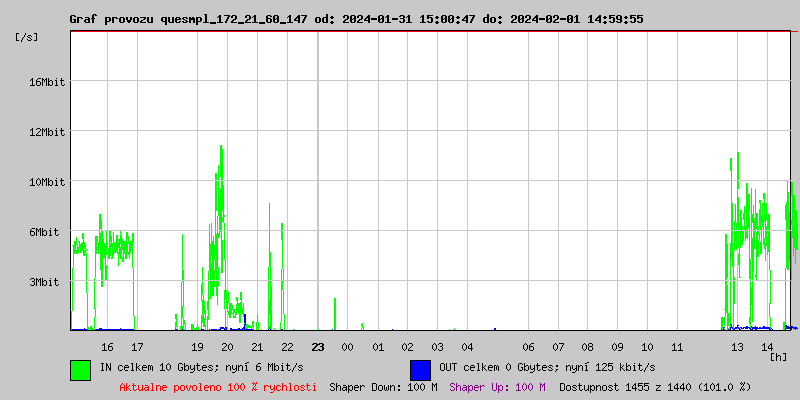Click hour label '00' on time axis
This screenshot has height=400, width=800.
coord(347,347)
